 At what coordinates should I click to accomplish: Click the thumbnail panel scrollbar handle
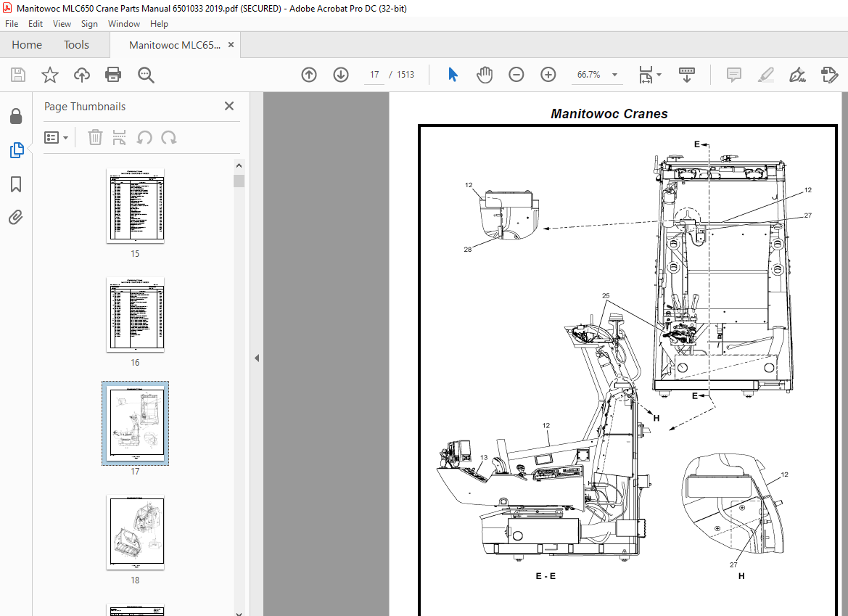pyautogui.click(x=239, y=181)
